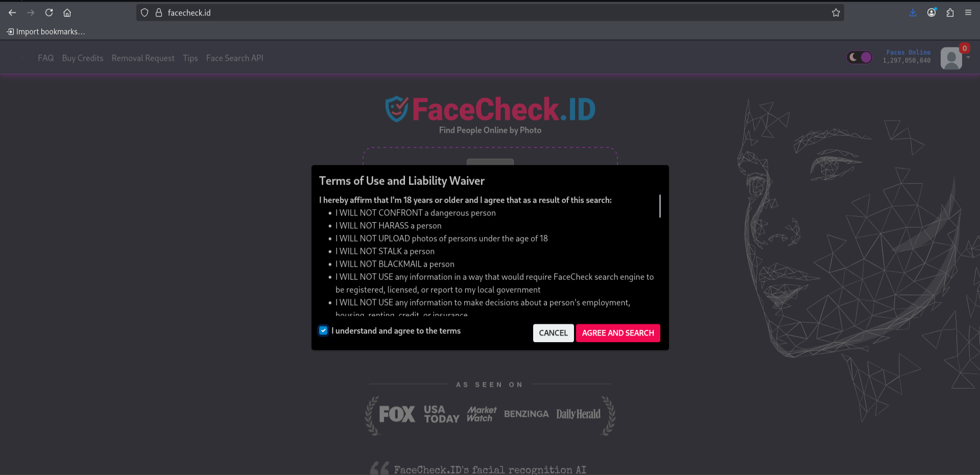Open Face Search API page

[x=235, y=58]
